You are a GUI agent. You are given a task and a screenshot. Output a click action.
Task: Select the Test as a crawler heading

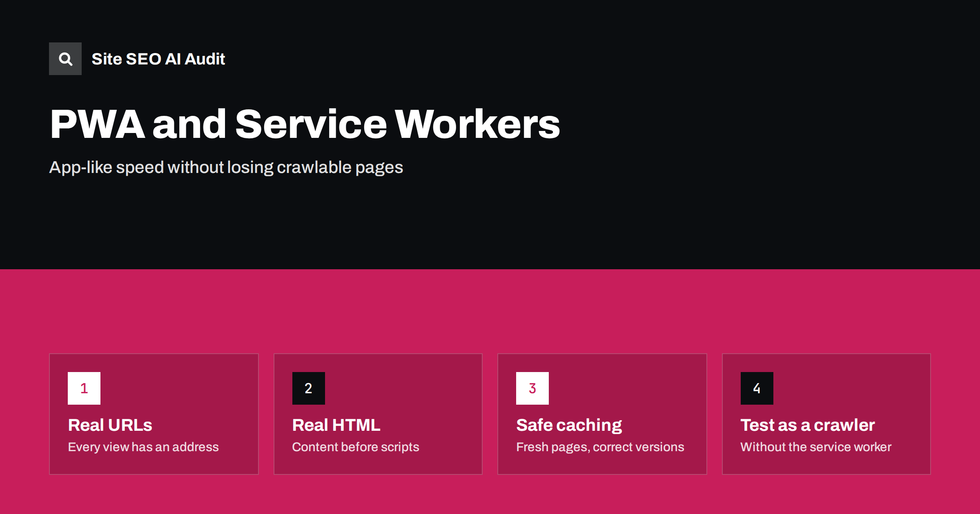808,425
